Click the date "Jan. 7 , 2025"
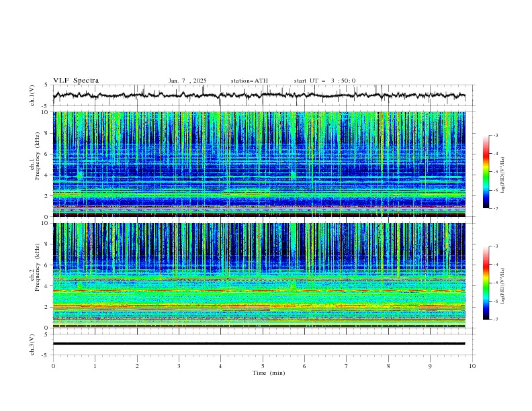This screenshot has height=411, width=532. tap(187, 81)
